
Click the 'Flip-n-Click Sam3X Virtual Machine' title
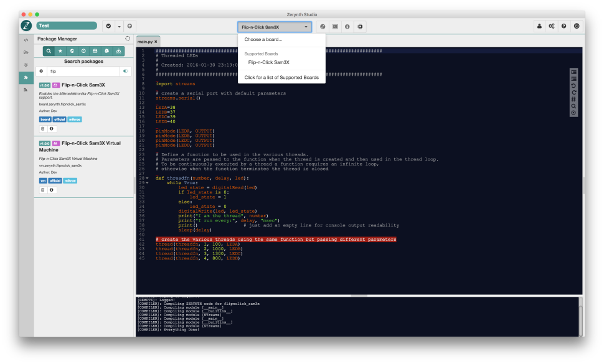point(80,146)
